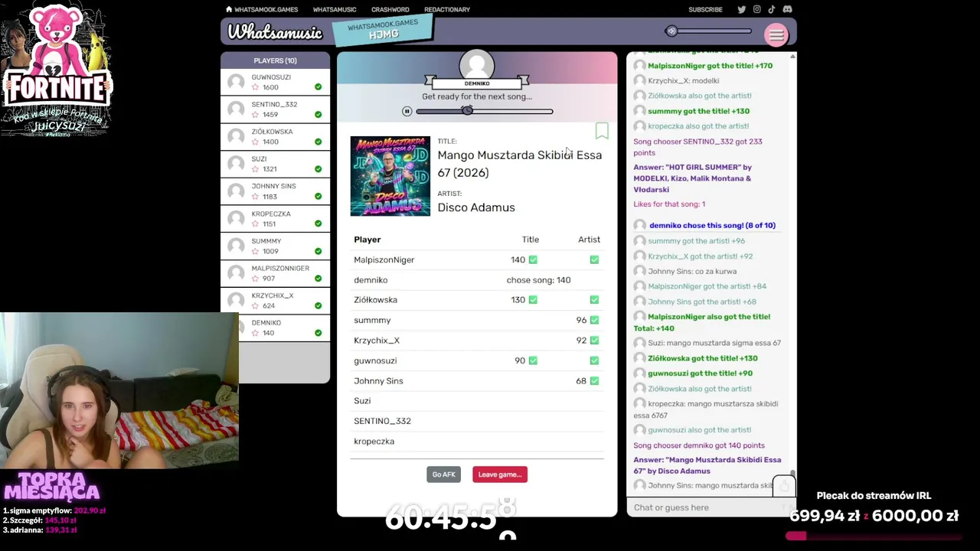This screenshot has height=551, width=980.
Task: Click KRZYCHIX_X's avatar in players list
Action: [x=237, y=300]
